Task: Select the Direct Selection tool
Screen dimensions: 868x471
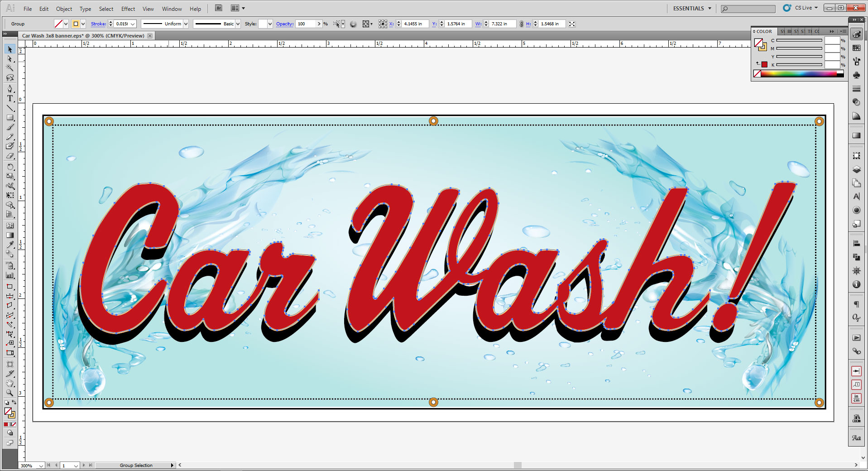Action: (x=10, y=58)
